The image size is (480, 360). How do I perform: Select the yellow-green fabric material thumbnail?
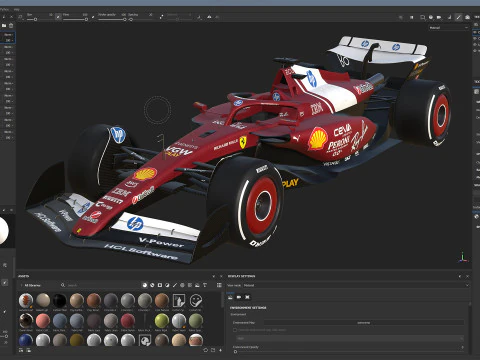[162, 321]
